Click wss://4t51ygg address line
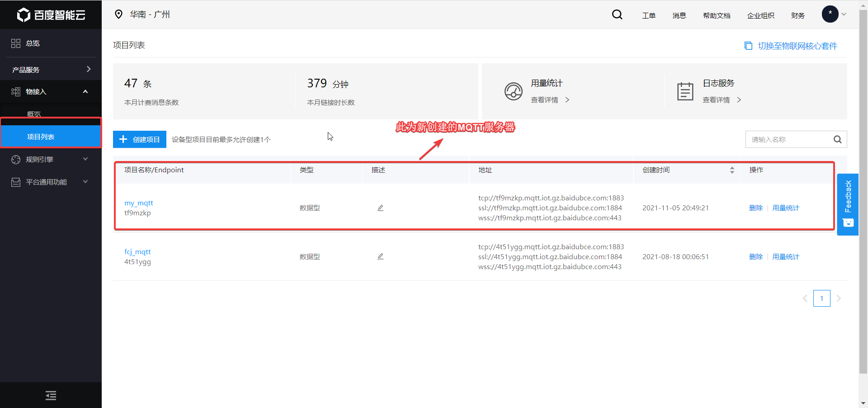This screenshot has height=408, width=868. coord(550,267)
